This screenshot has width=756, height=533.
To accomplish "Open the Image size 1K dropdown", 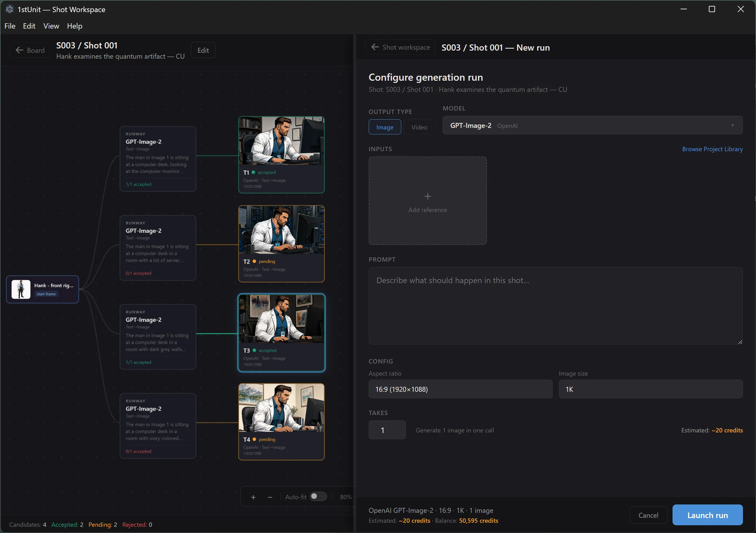I will click(x=650, y=389).
